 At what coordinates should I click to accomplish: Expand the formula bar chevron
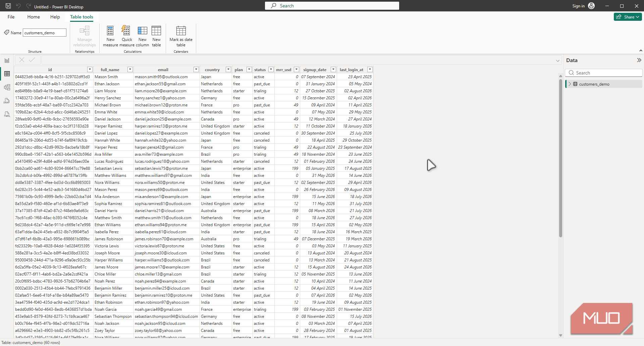(x=558, y=61)
